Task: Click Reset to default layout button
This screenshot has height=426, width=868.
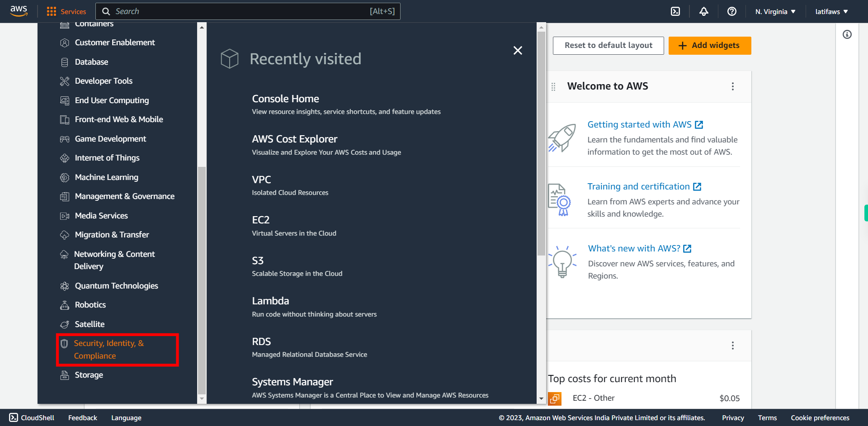Action: tap(608, 45)
